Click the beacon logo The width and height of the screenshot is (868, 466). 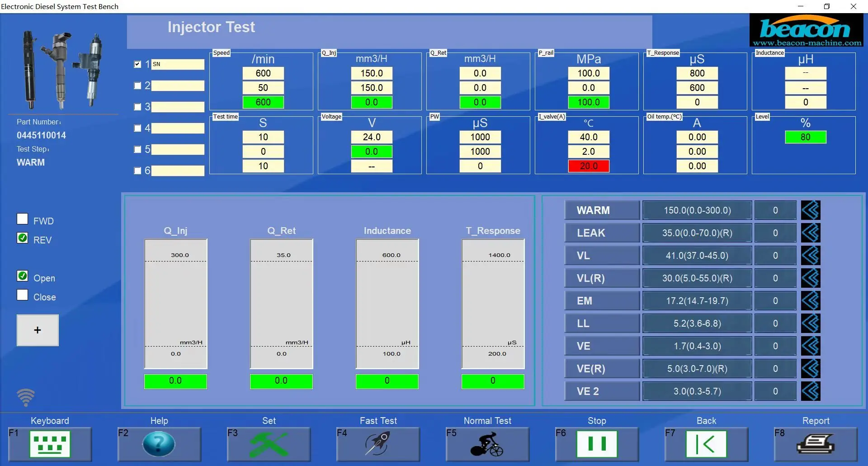[807, 30]
